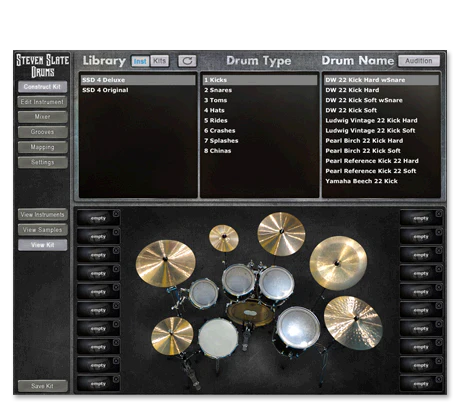This screenshot has width=460, height=416.
Task: Select the SSD 4 Deluxe library
Action: pos(138,80)
